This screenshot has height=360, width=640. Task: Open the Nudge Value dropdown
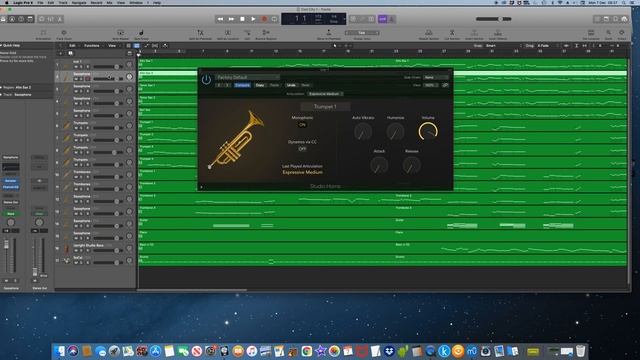pyautogui.click(x=362, y=33)
